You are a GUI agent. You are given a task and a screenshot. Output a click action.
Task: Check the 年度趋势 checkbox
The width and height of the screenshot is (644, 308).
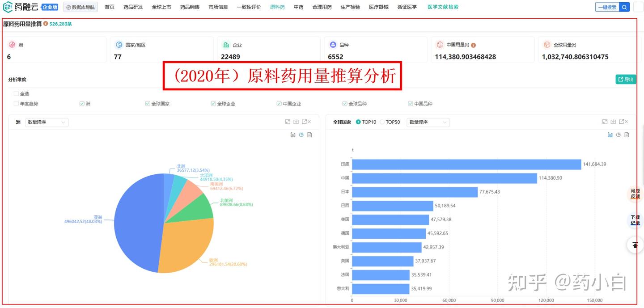click(16, 104)
